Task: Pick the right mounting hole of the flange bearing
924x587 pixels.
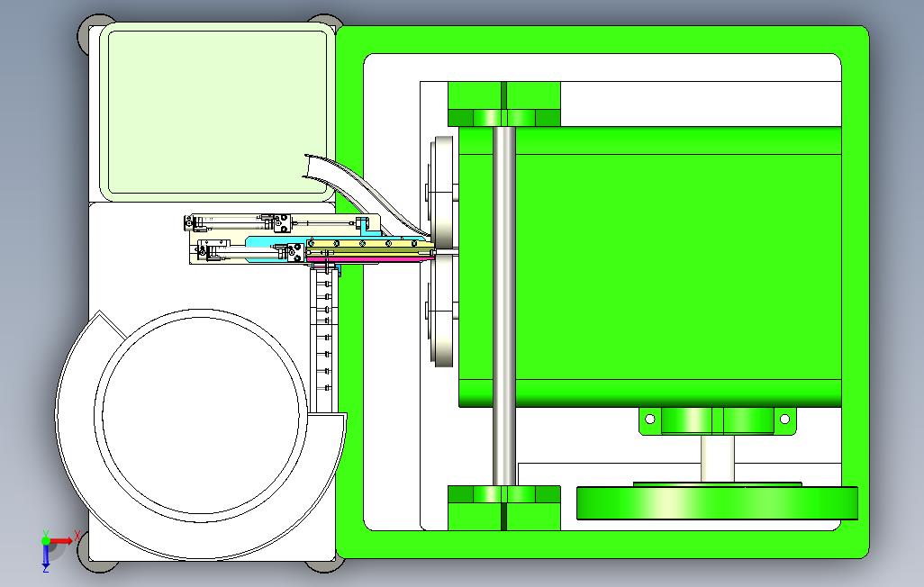Action: [x=784, y=419]
